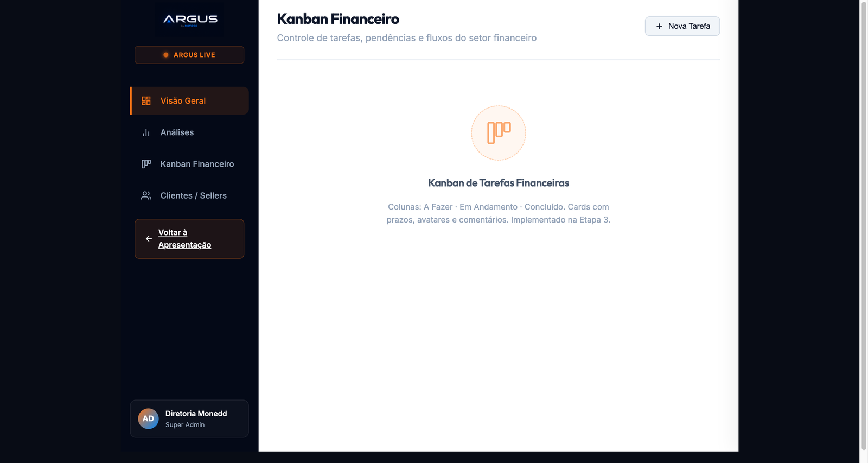Click the Diretoria Monedd profile name
The height and width of the screenshot is (463, 868).
point(196,414)
